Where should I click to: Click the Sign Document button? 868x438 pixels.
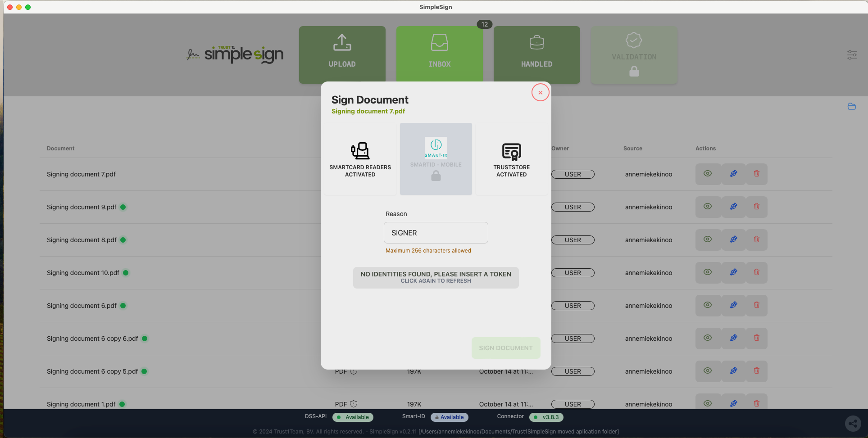506,348
